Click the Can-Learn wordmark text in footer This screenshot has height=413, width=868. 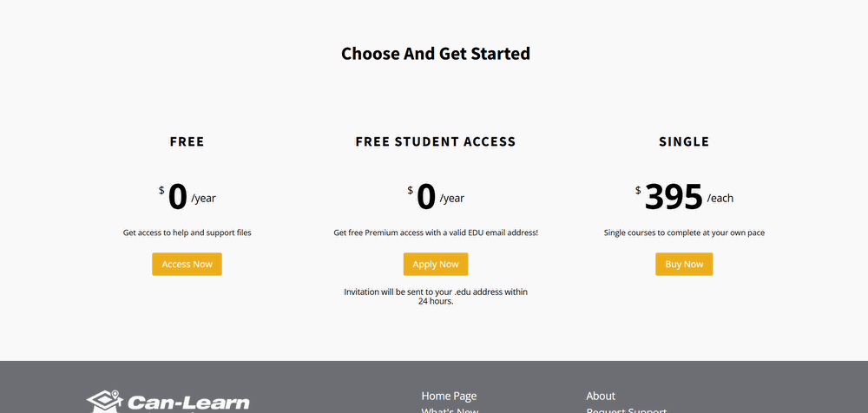click(x=188, y=403)
